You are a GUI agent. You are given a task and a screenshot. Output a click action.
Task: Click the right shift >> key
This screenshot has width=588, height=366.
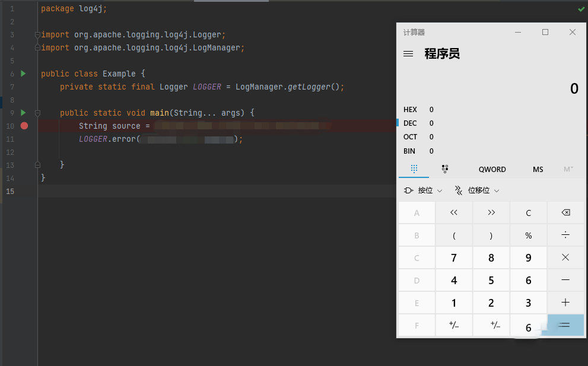(491, 212)
